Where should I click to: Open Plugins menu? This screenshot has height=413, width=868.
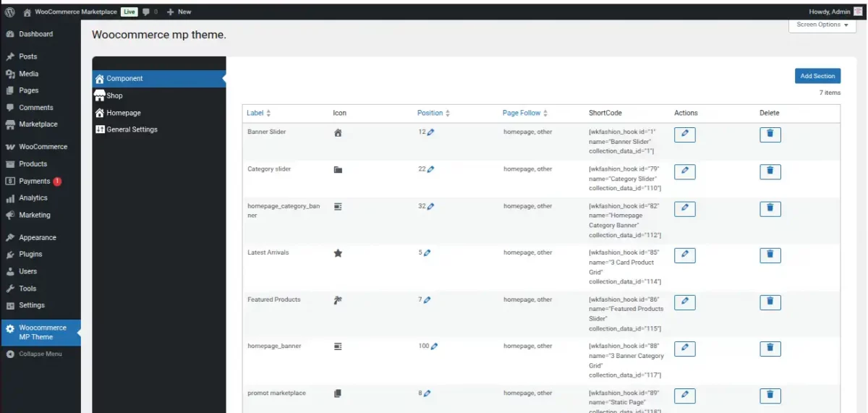tap(30, 254)
